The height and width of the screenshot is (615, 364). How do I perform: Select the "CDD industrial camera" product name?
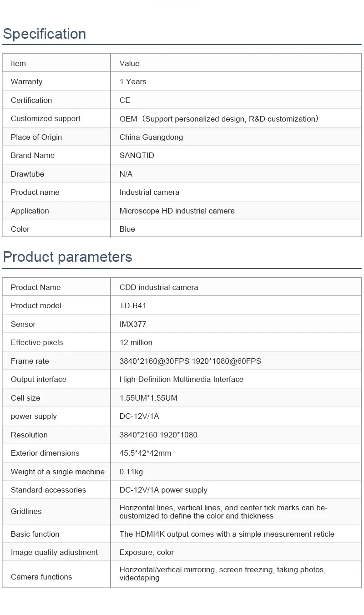[x=158, y=287]
